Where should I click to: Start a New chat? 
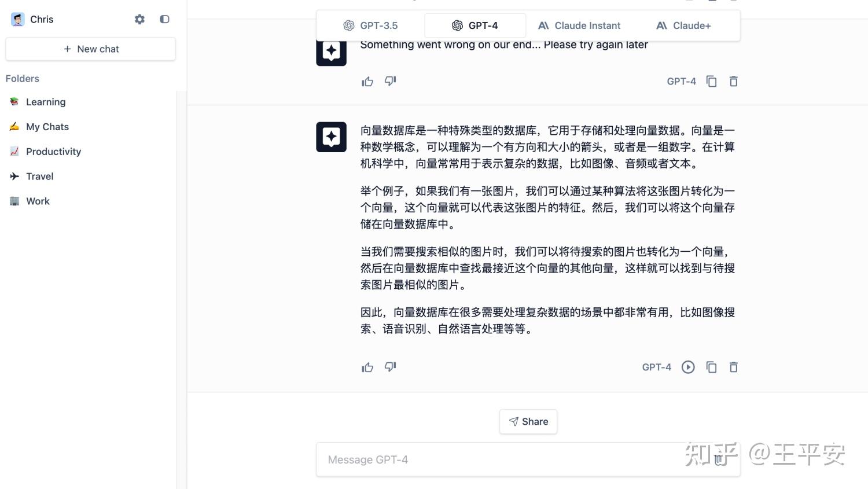[90, 49]
